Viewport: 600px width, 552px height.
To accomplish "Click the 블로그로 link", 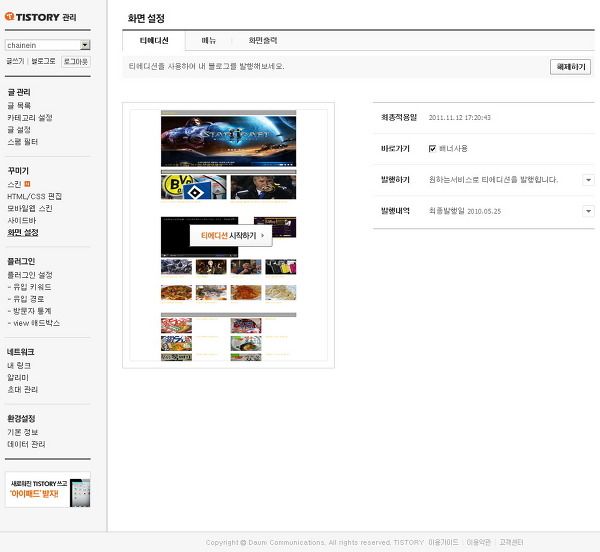I will pos(43,61).
